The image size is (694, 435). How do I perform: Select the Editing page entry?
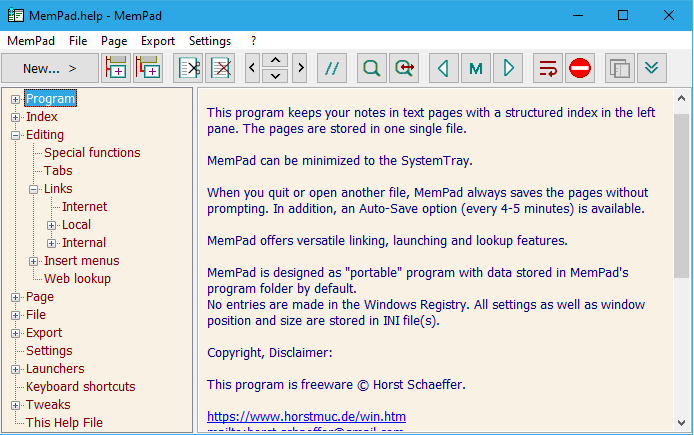[45, 135]
